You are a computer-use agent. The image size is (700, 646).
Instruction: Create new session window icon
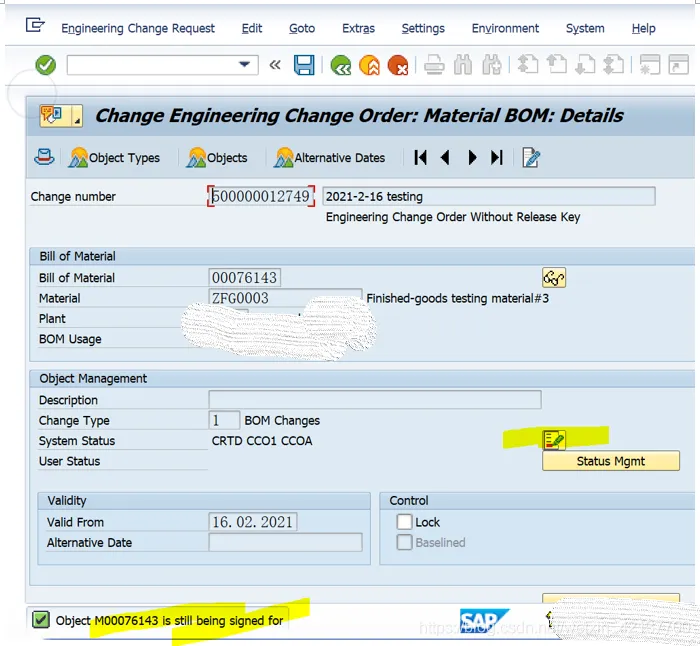click(650, 65)
